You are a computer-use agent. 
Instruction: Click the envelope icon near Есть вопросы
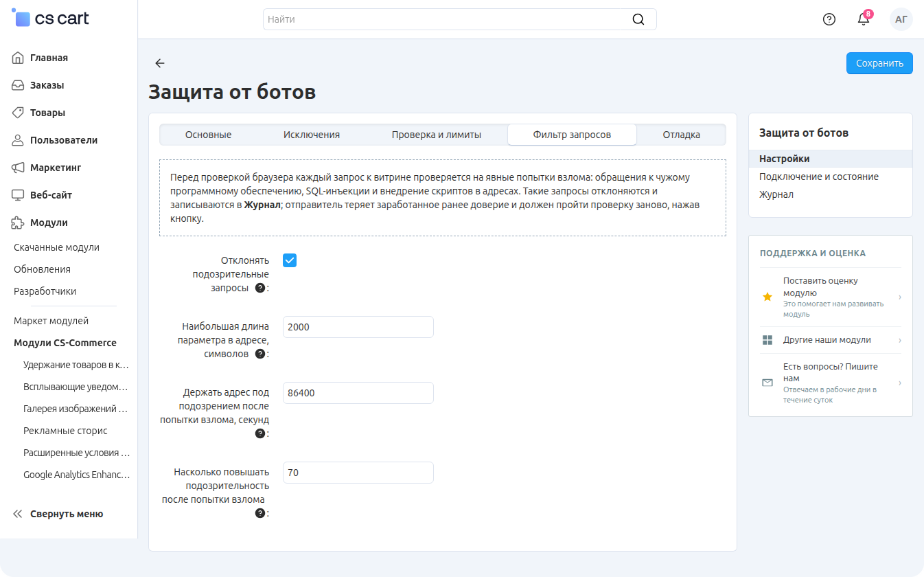(x=767, y=383)
